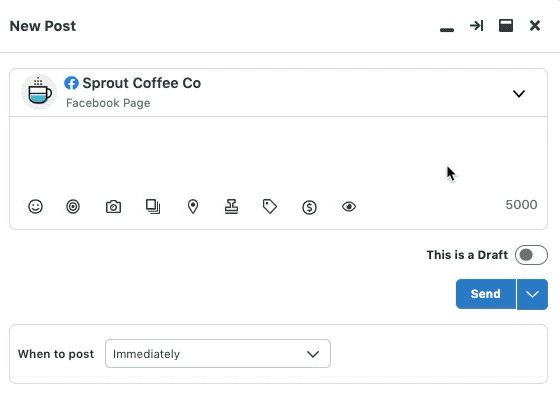
Task: Click the audience targeting bullseye icon
Action: coord(73,207)
